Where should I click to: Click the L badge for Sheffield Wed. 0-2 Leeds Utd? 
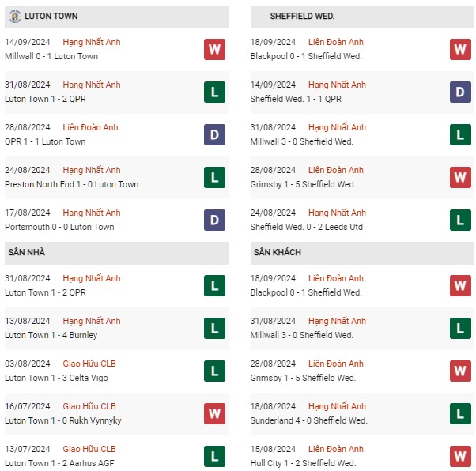pyautogui.click(x=460, y=220)
